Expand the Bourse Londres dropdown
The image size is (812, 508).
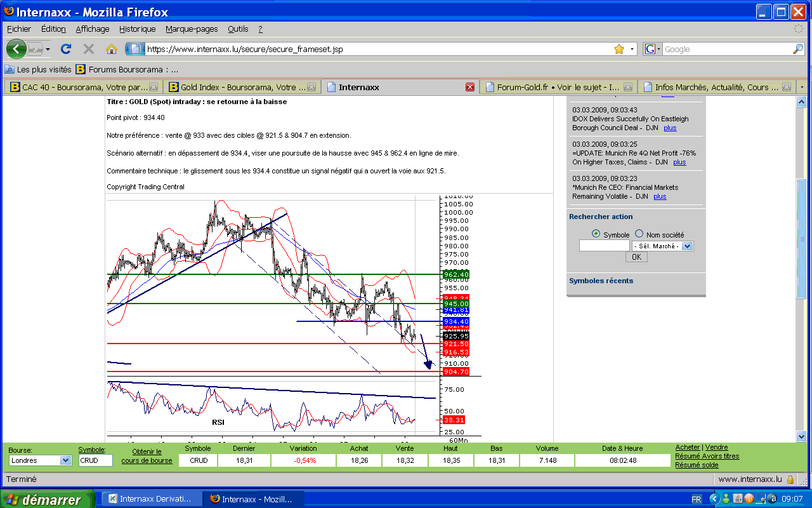pos(41,460)
